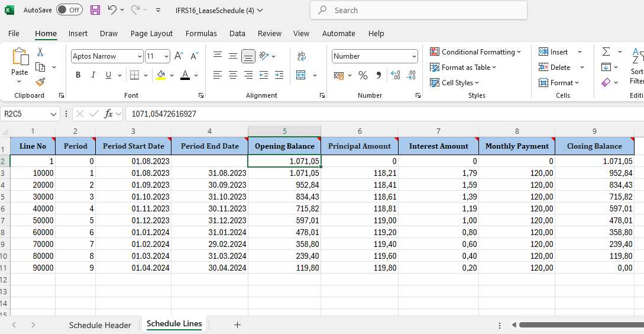
Task: Click the Decrease Indent icon
Action: (264, 75)
